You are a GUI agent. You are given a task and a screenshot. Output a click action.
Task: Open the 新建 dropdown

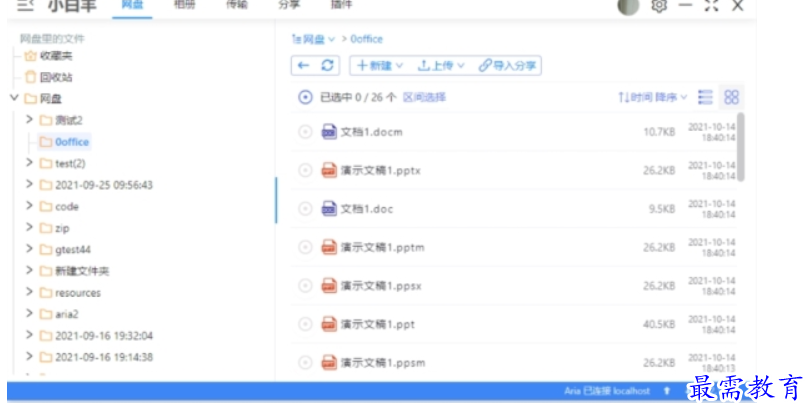pos(380,66)
